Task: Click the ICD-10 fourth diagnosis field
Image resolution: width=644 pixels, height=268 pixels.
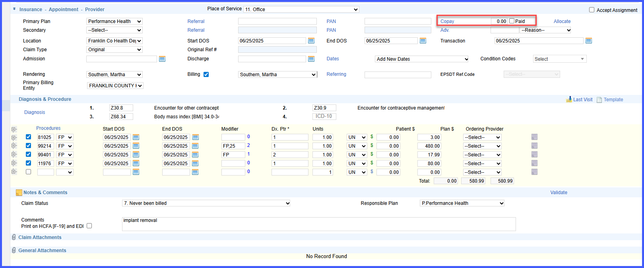Action: (x=324, y=116)
